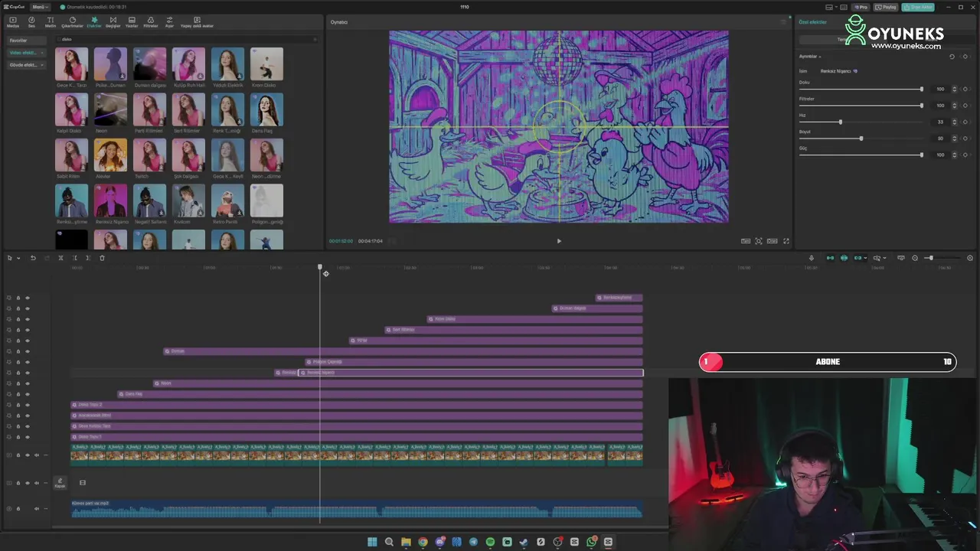The image size is (980, 551).
Task: Click the timeline zoom-in magnifier
Action: pos(970,258)
